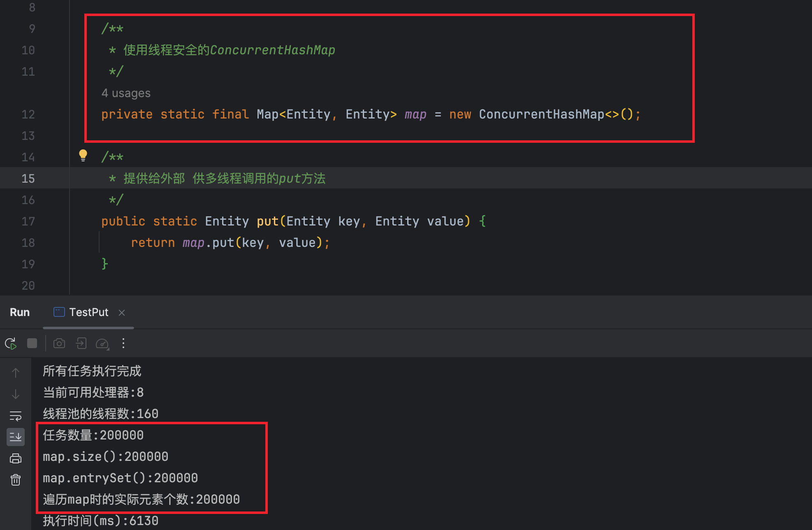Viewport: 812px width, 530px height.
Task: Click the ConcurrentHashMap constructor in code
Action: click(541, 114)
